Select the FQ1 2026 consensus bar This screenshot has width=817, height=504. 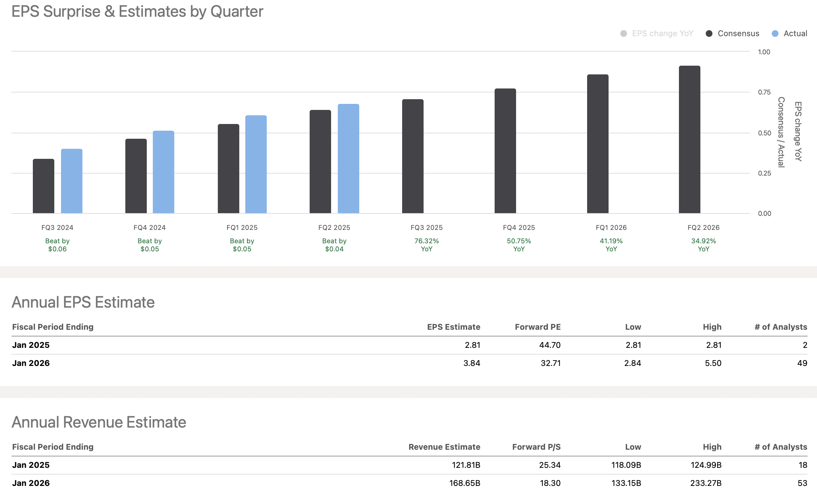coord(598,144)
